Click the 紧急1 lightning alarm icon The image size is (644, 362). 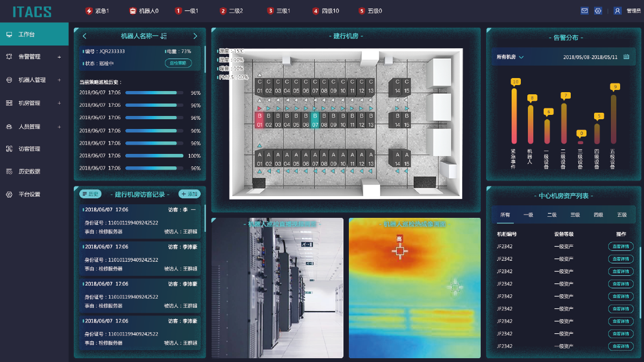pyautogui.click(x=89, y=11)
